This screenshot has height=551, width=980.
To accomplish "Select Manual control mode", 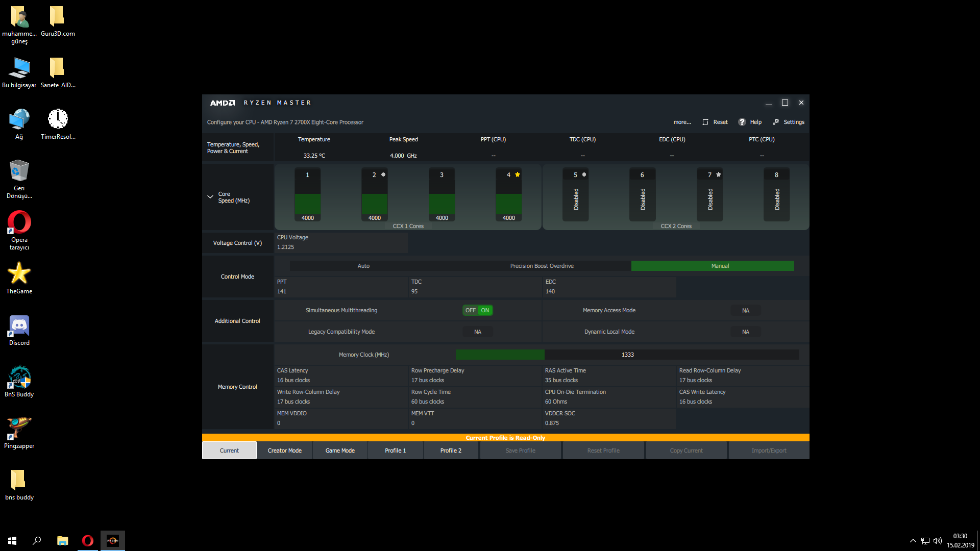I will [x=713, y=266].
